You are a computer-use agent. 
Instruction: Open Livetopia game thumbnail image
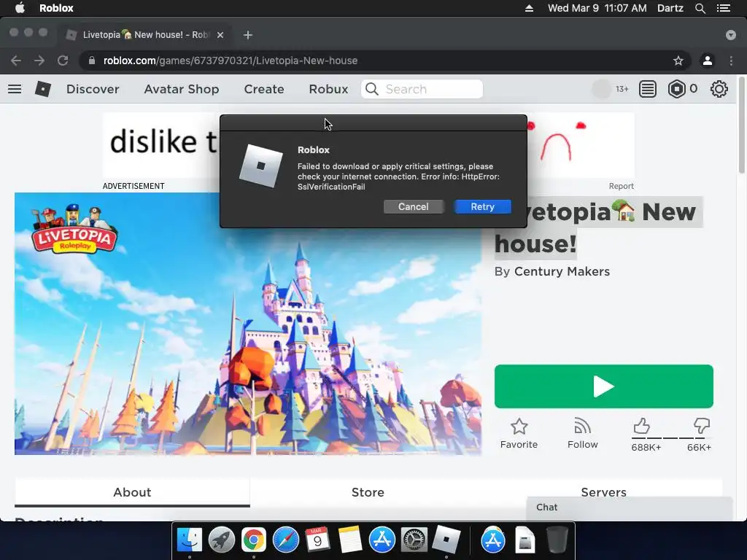tap(248, 324)
